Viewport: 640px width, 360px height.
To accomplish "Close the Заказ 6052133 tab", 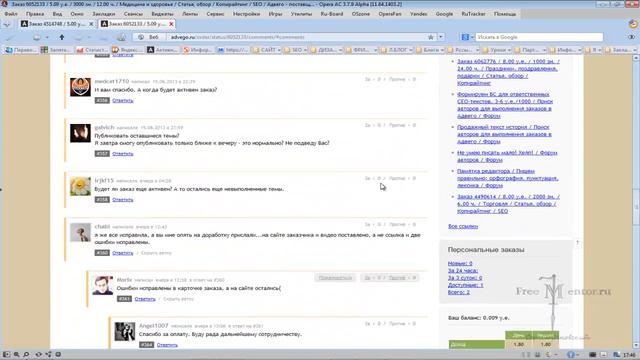I will point(171,24).
